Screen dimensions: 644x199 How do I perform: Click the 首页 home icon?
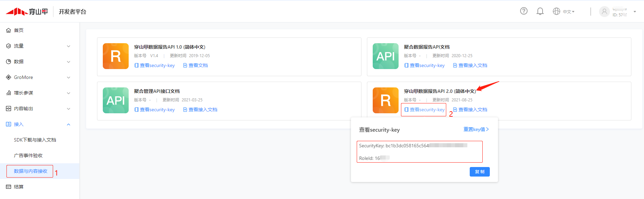[9, 30]
